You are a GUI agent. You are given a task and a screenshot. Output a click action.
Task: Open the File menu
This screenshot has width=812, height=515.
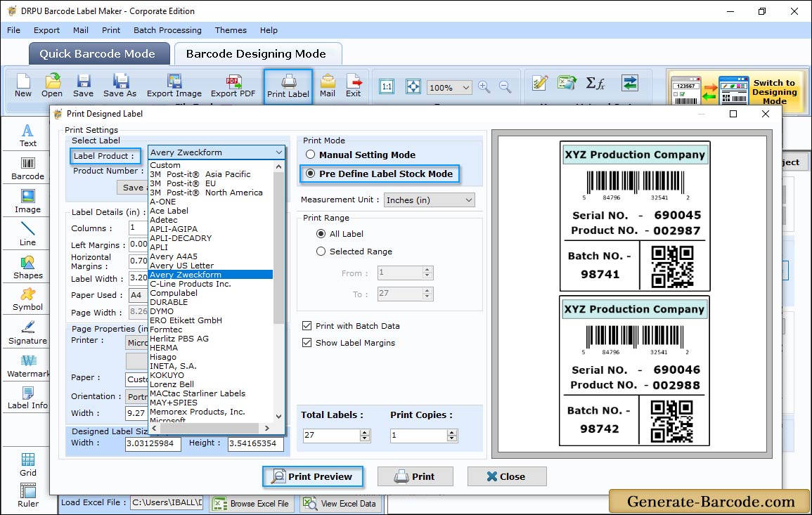[x=13, y=30]
